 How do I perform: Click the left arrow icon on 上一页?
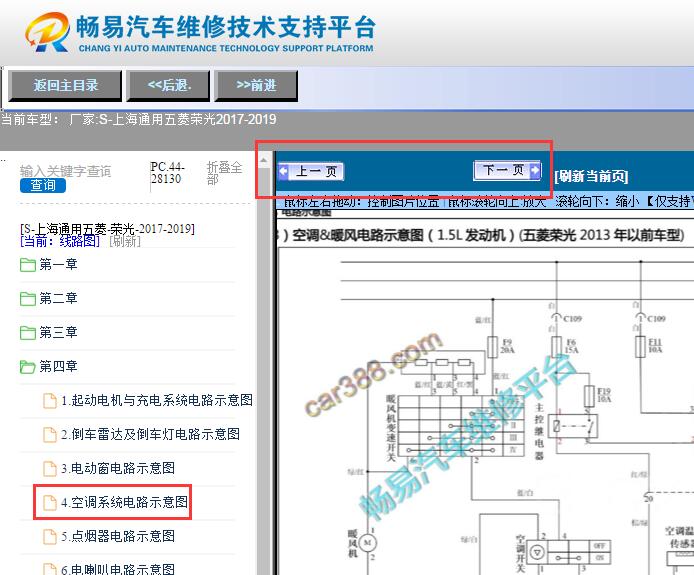click(283, 171)
